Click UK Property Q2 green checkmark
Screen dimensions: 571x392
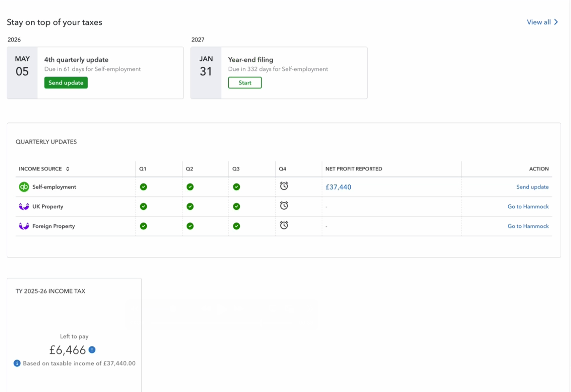190,206
